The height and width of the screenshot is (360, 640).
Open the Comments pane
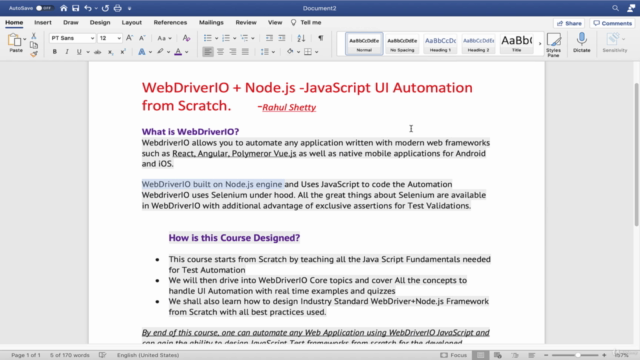tap(612, 23)
